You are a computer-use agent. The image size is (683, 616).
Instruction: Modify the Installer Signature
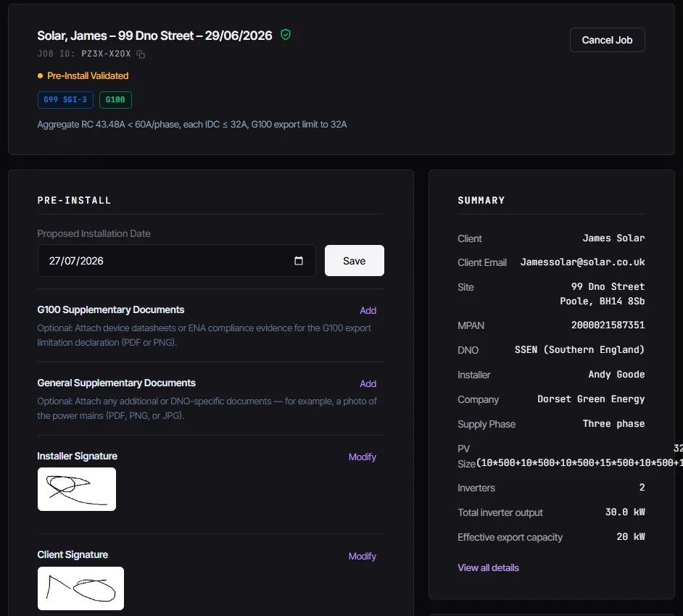(362, 457)
